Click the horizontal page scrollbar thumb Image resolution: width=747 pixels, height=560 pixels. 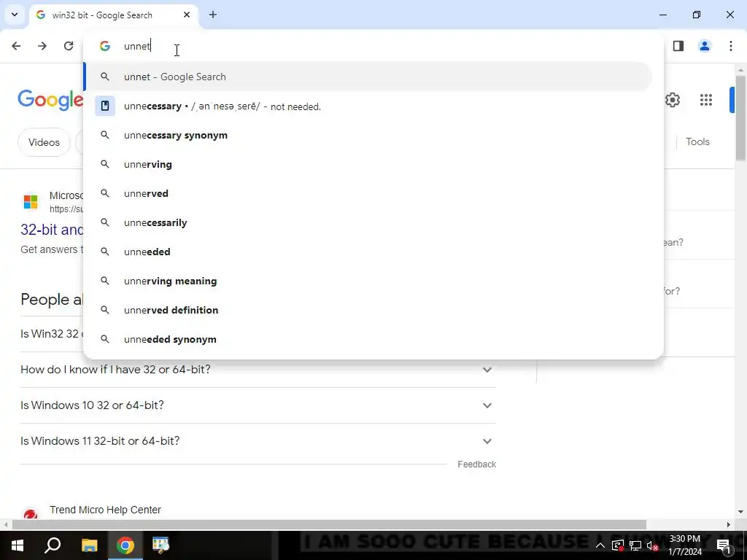[x=329, y=524]
